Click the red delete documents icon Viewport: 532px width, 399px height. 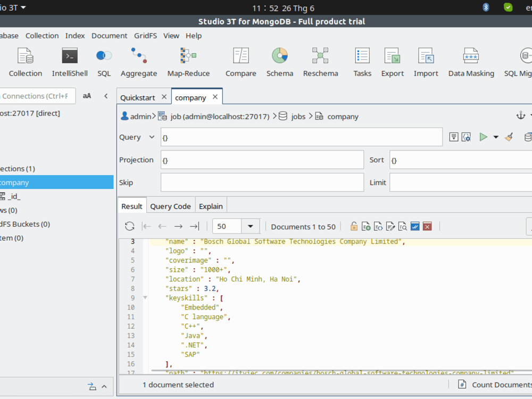(x=427, y=226)
